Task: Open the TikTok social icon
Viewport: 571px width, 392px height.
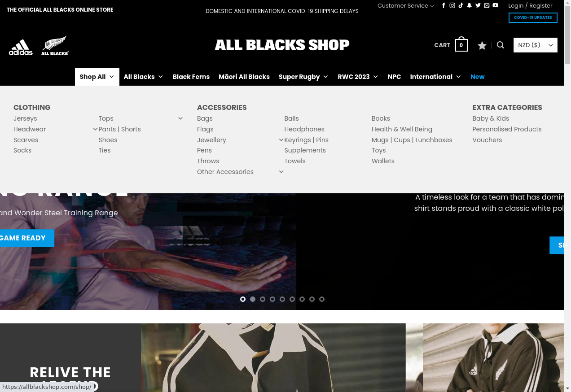Action: click(x=461, y=5)
